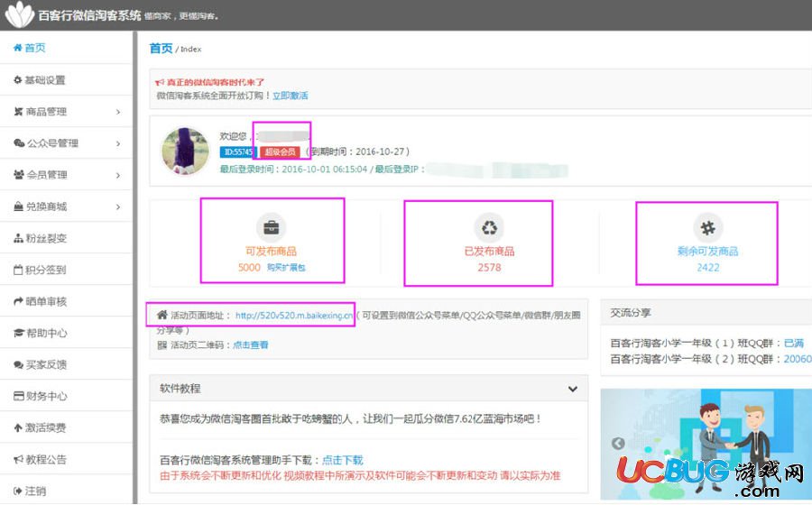
Task: Click the 立即激活 link
Action: point(290,96)
